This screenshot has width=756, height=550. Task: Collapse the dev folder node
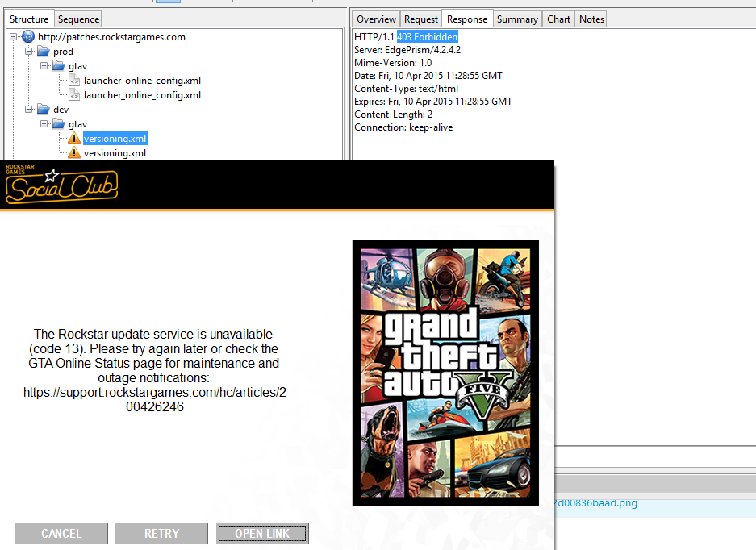point(28,109)
